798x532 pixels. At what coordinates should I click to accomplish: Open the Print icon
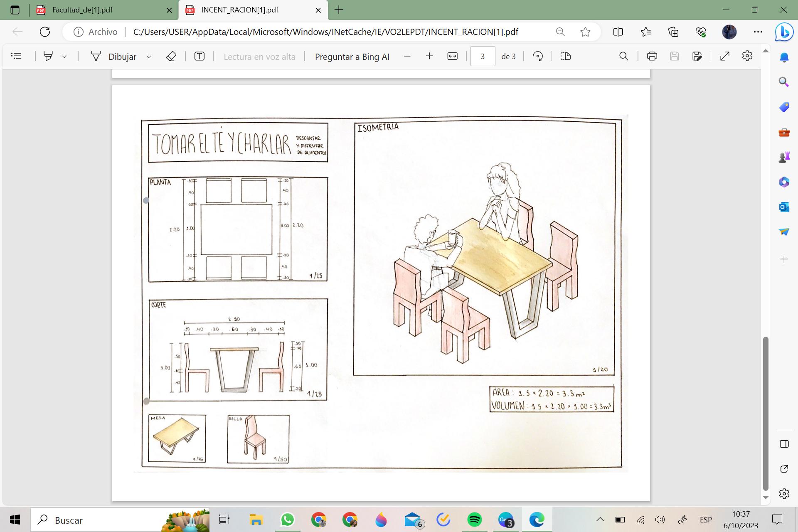(652, 56)
